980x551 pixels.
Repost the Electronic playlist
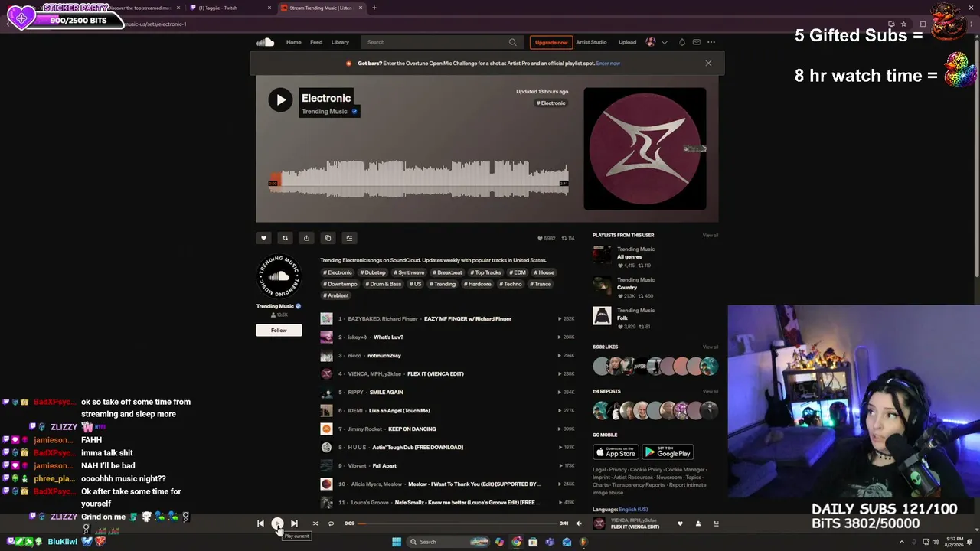285,238
